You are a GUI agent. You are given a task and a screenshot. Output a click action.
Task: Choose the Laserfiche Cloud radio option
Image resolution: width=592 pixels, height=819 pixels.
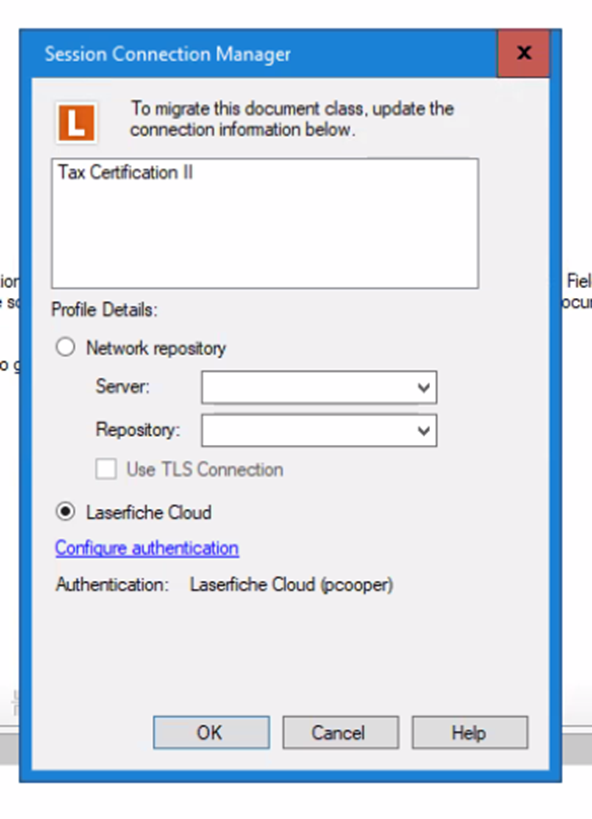[x=65, y=511]
